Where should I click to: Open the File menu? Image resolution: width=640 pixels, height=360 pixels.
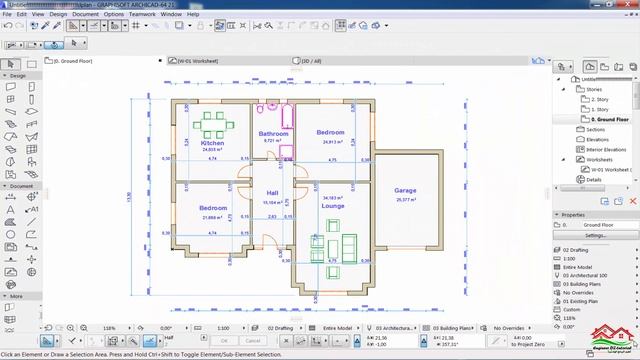tap(7, 14)
